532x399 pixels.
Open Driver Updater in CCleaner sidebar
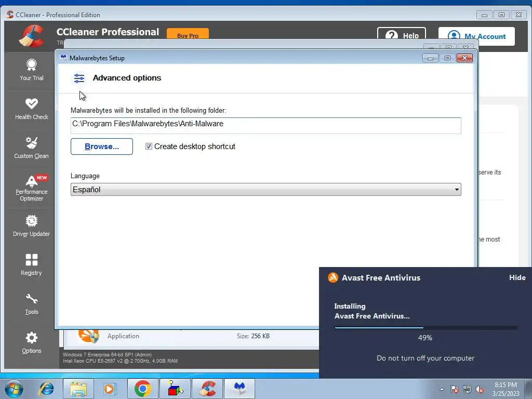(32, 227)
